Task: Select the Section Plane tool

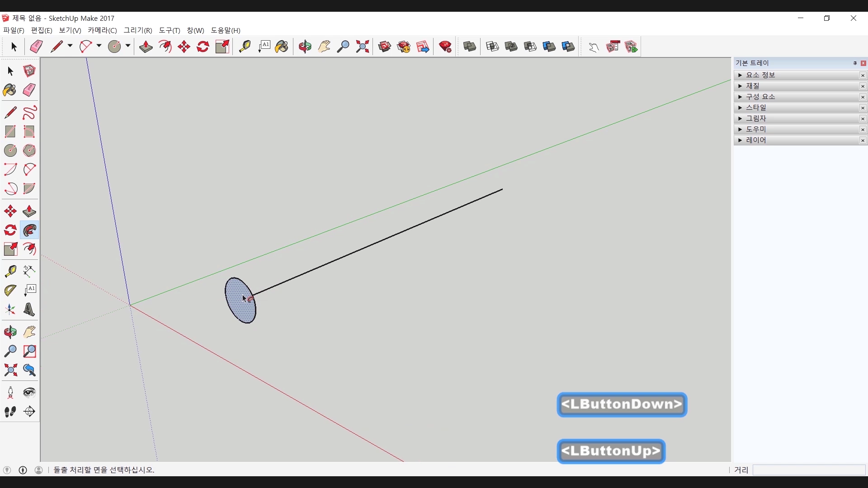Action: pos(29,412)
